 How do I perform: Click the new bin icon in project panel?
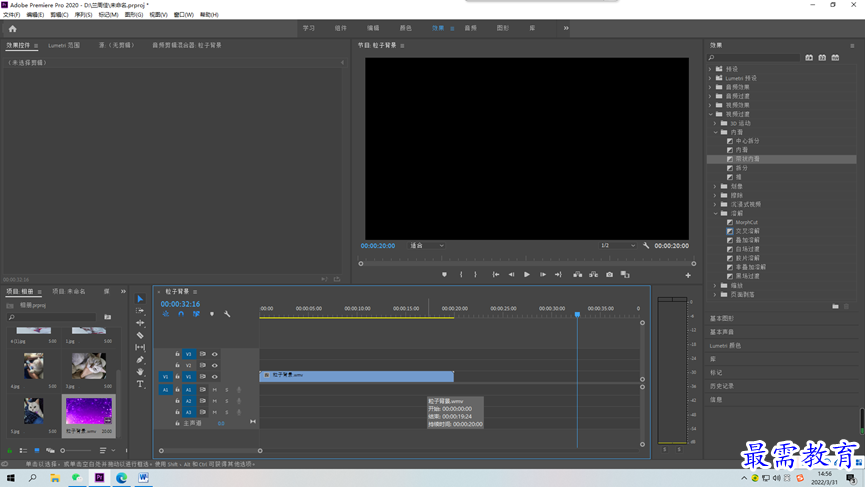[108, 317]
